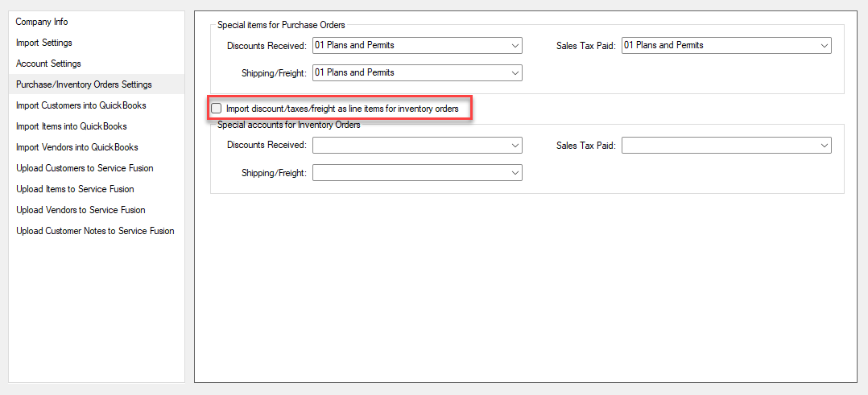This screenshot has width=868, height=395.
Task: Click the Import discount/taxes/freight checkbox label text
Action: pos(343,109)
